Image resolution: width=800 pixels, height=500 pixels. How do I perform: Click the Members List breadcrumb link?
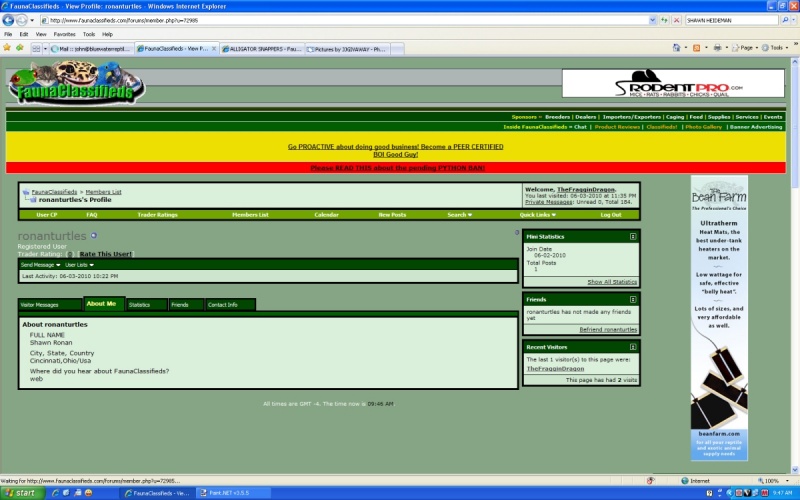click(104, 192)
